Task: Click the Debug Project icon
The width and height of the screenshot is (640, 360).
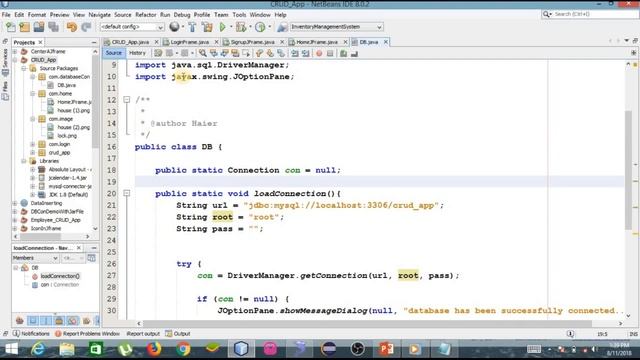Action: pyautogui.click(x=241, y=27)
